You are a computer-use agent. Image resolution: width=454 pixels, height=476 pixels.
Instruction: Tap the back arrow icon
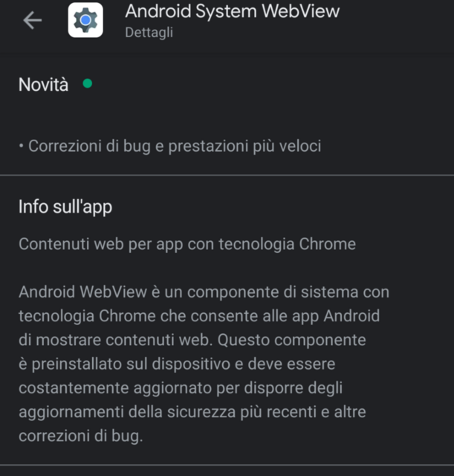33,20
